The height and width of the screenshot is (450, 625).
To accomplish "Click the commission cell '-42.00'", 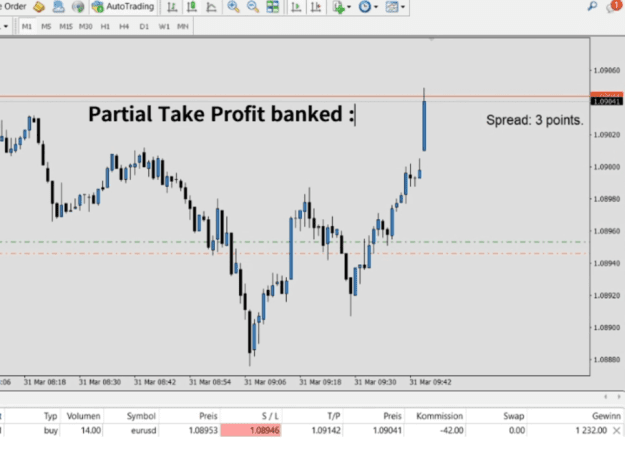I will click(452, 430).
